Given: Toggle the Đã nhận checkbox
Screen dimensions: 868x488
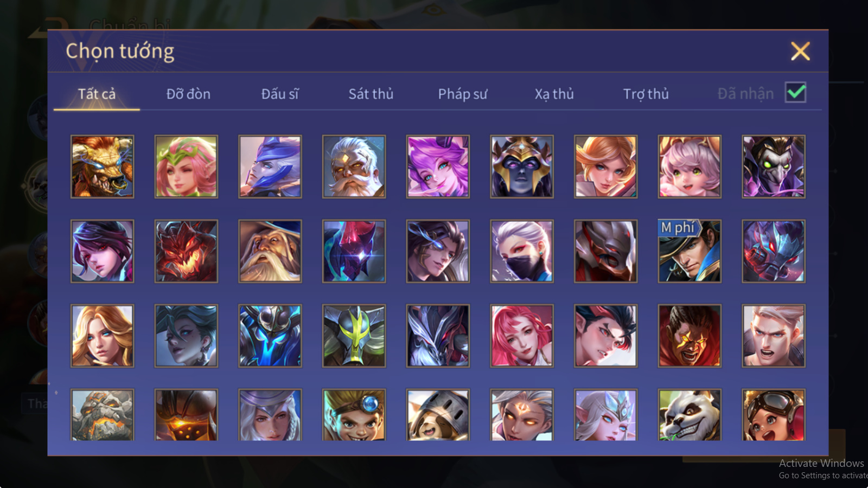Looking at the screenshot, I should point(795,93).
